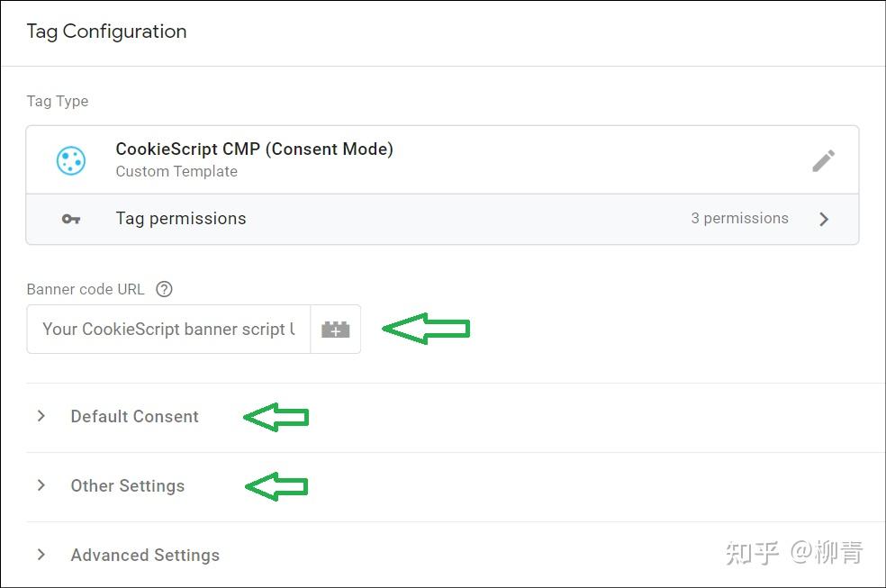Screen dimensions: 886x588
Task: Click the blue CookieScript cookie template icon
Action: click(71, 159)
